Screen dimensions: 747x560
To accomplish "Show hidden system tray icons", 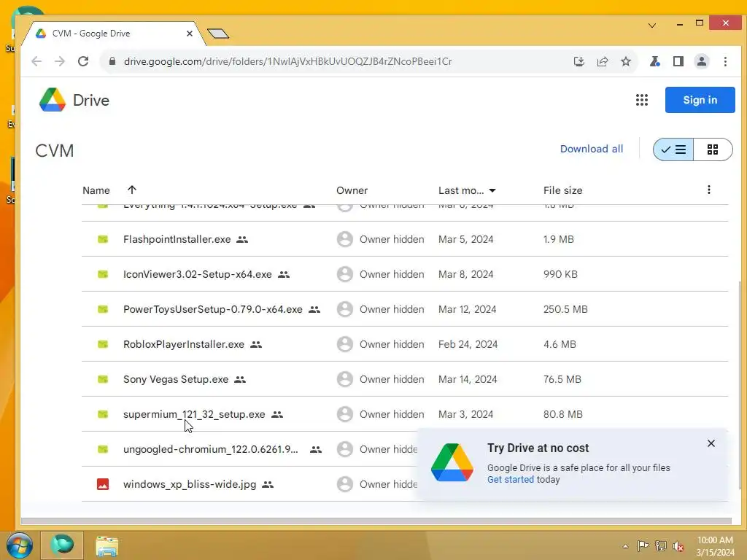I will (625, 546).
